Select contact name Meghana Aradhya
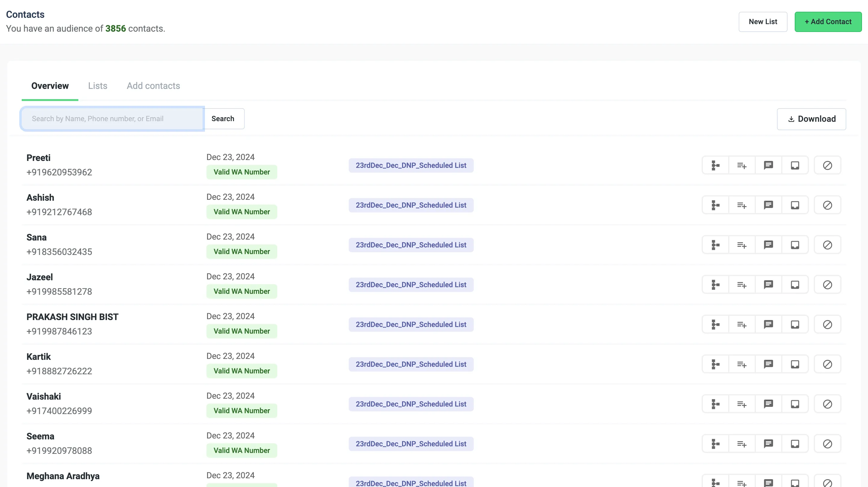Viewport: 868px width, 487px height. (x=63, y=476)
